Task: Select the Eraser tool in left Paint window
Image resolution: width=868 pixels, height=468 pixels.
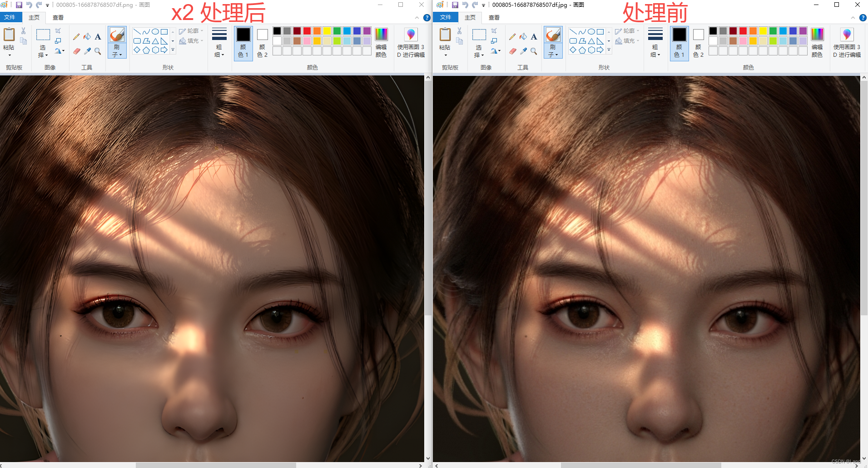Action: tap(76, 51)
